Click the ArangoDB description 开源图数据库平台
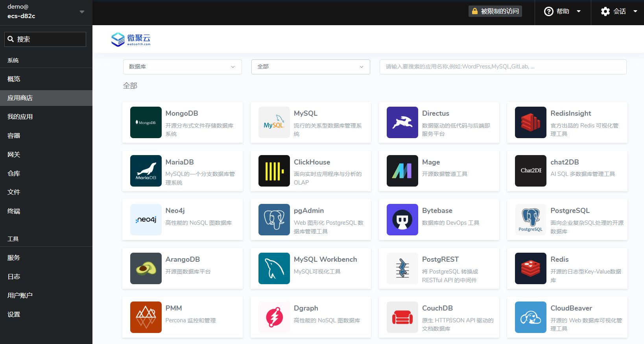 coord(188,272)
